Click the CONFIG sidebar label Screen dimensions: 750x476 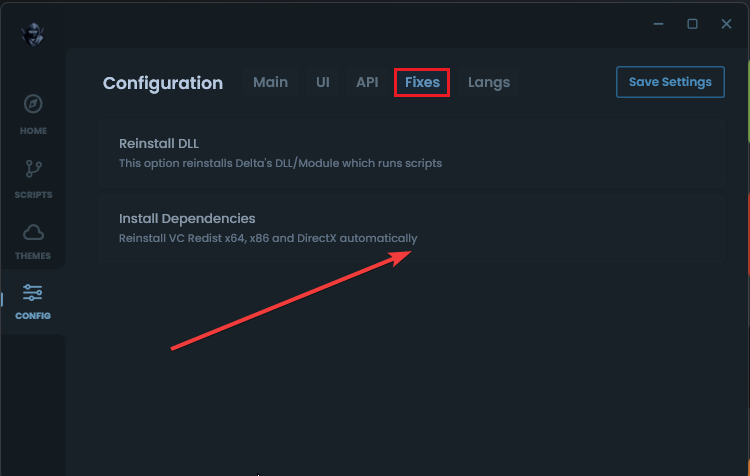(33, 316)
